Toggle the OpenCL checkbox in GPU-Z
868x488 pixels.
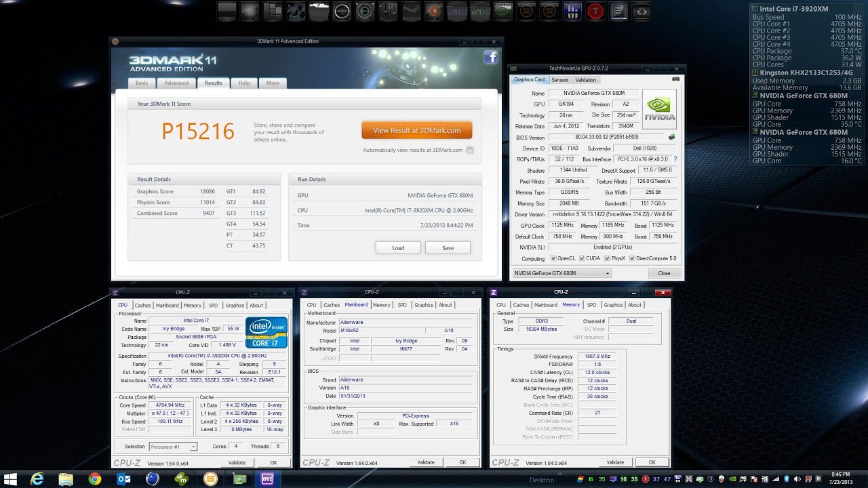coord(553,258)
